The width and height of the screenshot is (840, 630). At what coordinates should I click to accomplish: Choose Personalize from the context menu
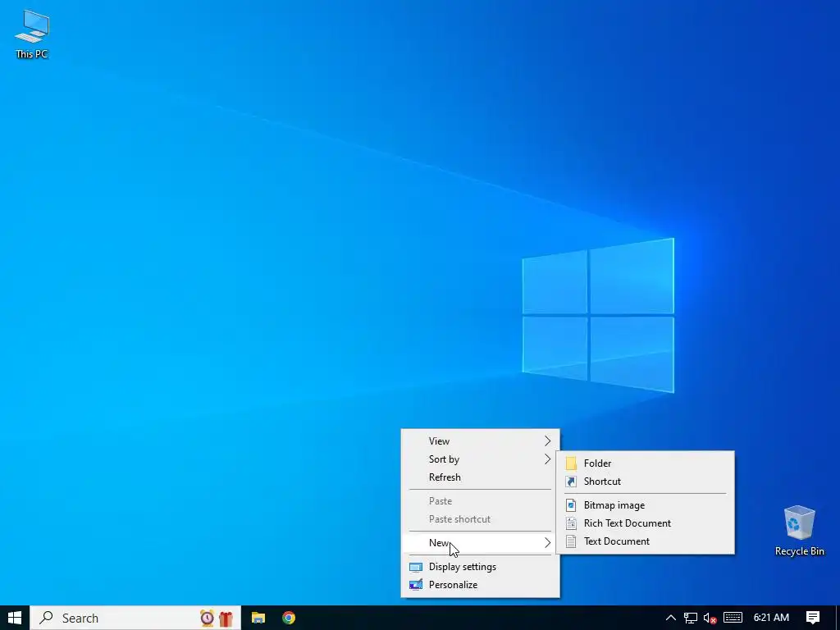point(480,584)
